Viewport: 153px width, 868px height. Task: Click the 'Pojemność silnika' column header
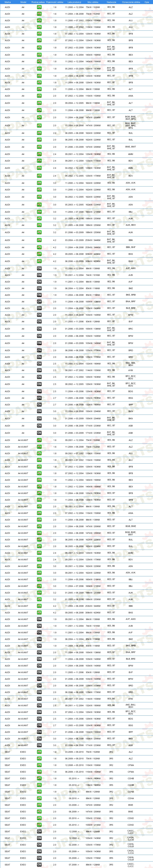tap(55, 2)
